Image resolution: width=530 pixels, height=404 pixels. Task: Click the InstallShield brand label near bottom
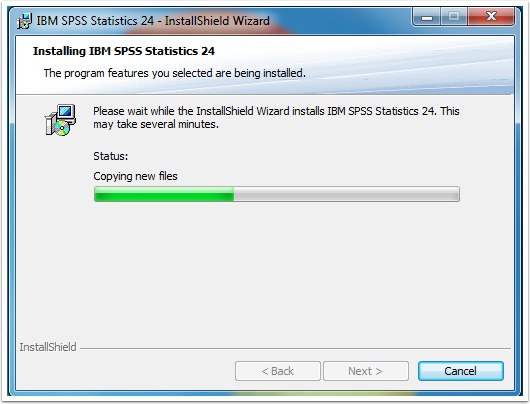click(48, 347)
